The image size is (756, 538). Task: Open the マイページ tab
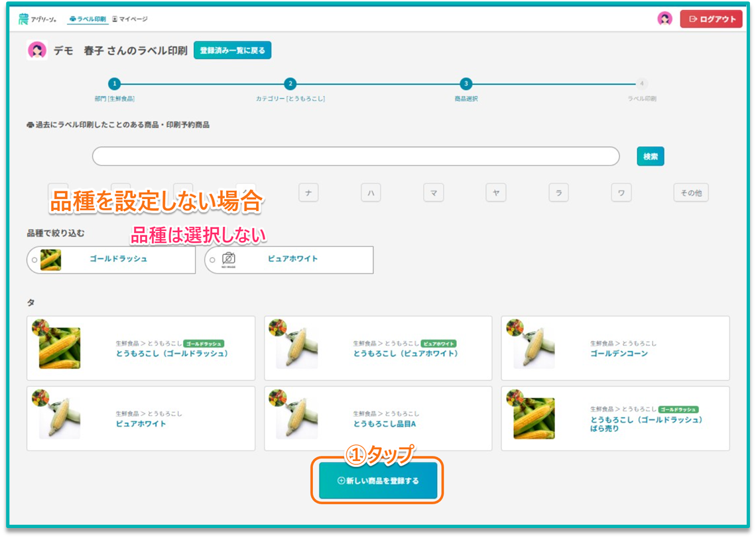pos(130,19)
